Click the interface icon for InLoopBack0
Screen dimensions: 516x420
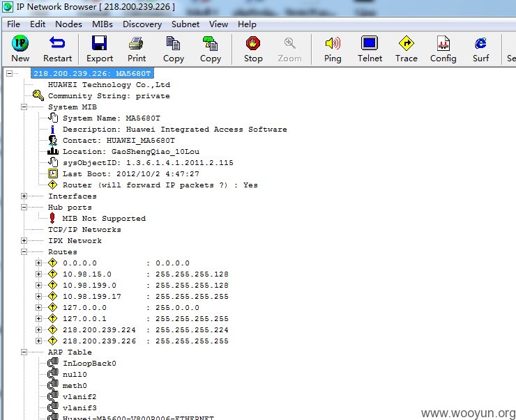[53, 363]
